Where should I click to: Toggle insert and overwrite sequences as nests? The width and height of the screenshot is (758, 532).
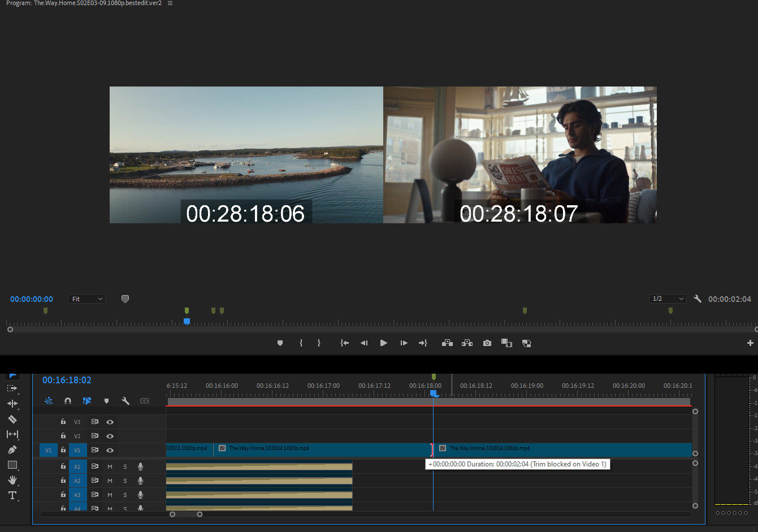point(49,401)
